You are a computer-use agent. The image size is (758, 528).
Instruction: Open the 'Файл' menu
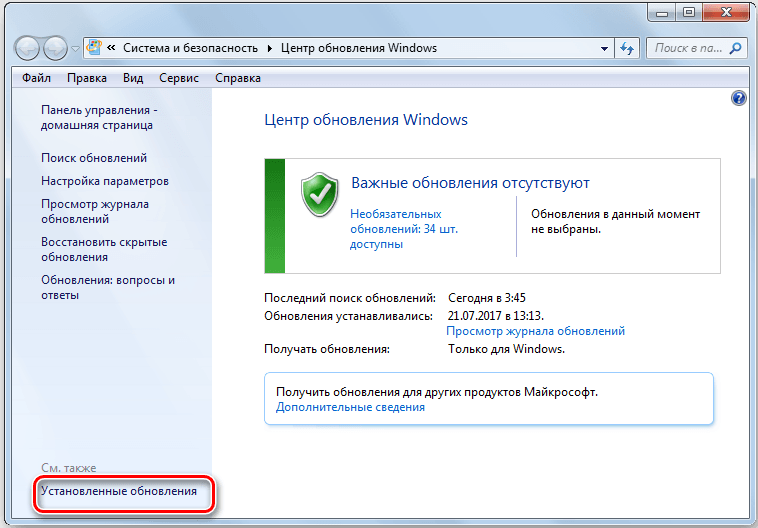[36, 78]
